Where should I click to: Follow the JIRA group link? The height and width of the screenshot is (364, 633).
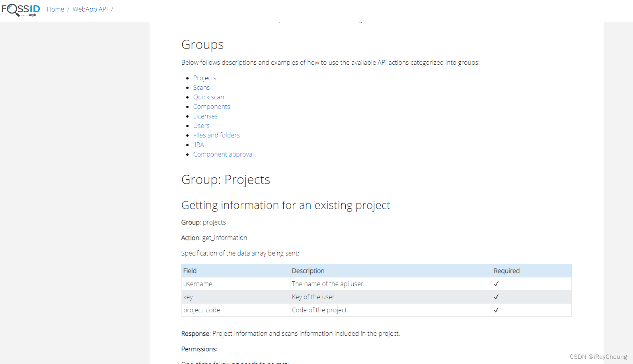click(x=199, y=145)
